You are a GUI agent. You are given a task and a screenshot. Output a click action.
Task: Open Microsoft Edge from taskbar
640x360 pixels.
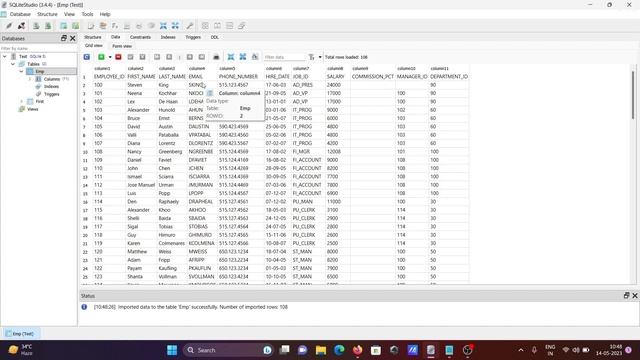[339, 350]
